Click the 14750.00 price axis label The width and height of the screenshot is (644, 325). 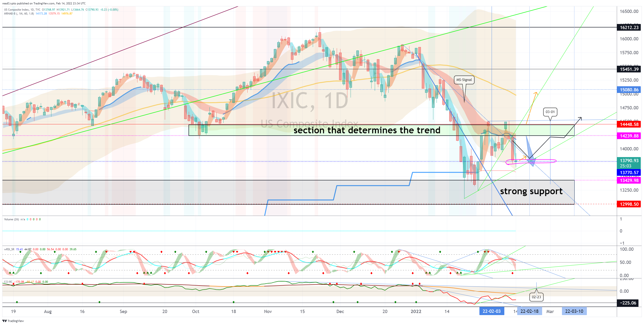point(629,108)
